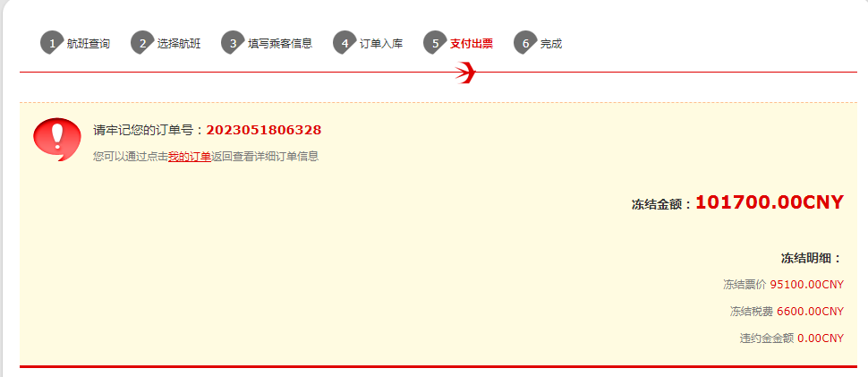Click the order number 2023051806328
The width and height of the screenshot is (868, 377).
click(x=263, y=130)
